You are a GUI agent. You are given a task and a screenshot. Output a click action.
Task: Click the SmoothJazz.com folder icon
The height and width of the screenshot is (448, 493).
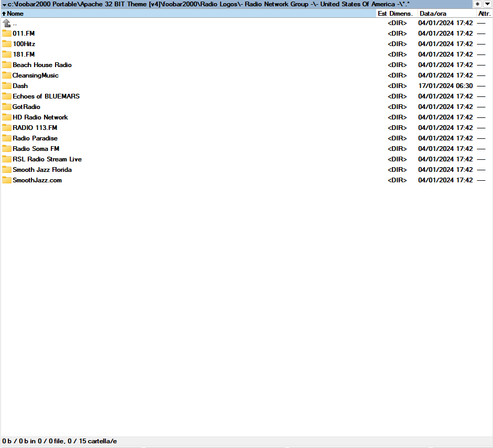click(x=7, y=180)
